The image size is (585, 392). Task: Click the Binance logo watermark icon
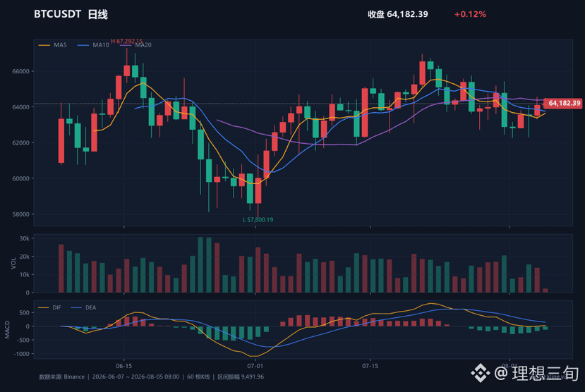click(480, 373)
